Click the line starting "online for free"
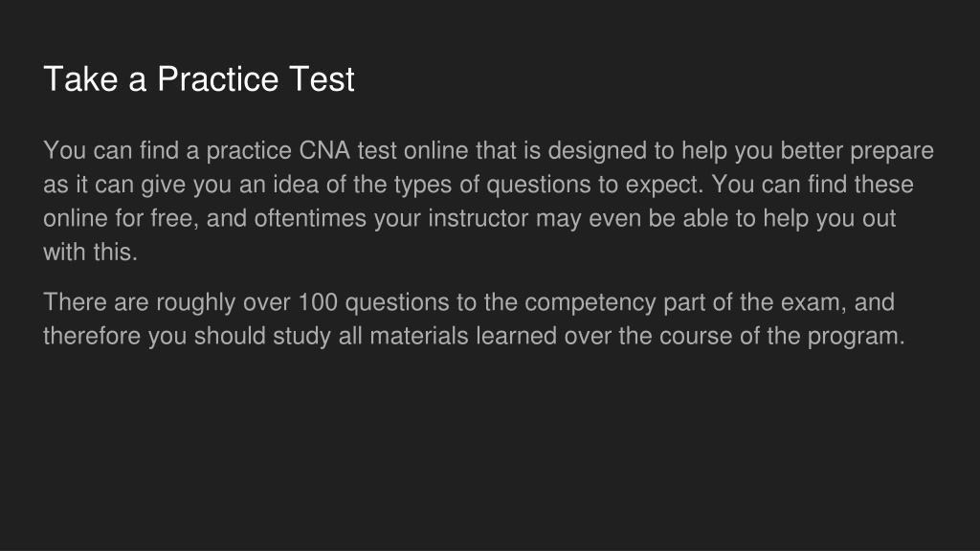 coord(469,219)
